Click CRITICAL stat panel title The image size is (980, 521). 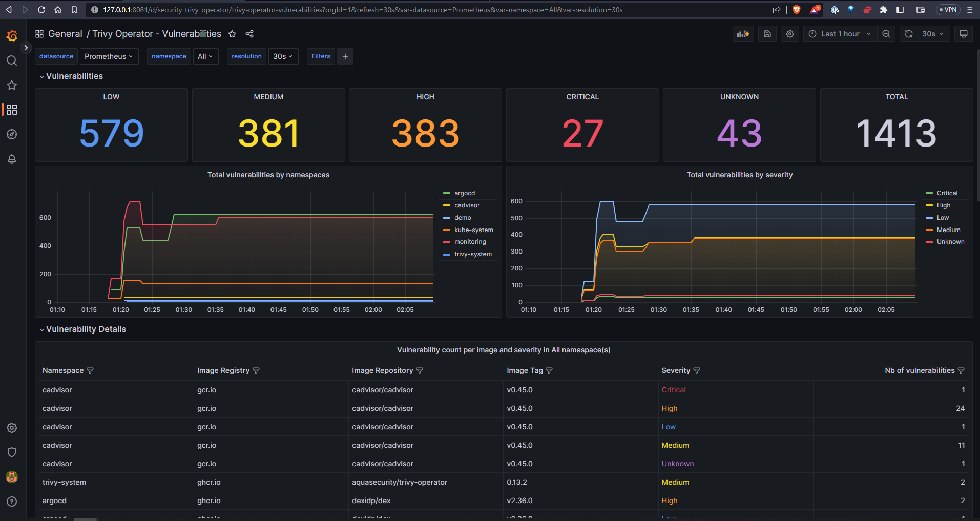pos(582,97)
